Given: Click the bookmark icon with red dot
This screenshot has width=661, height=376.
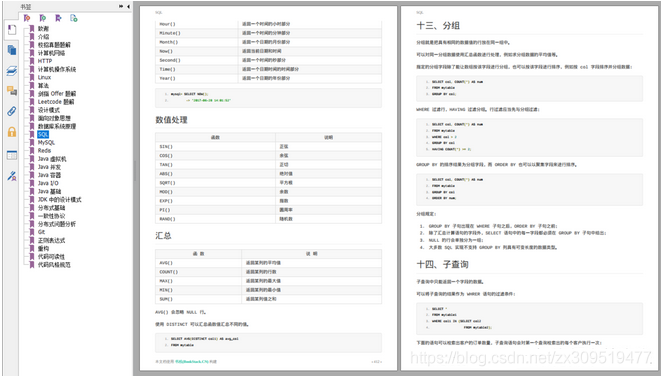Looking at the screenshot, I should click(27, 18).
